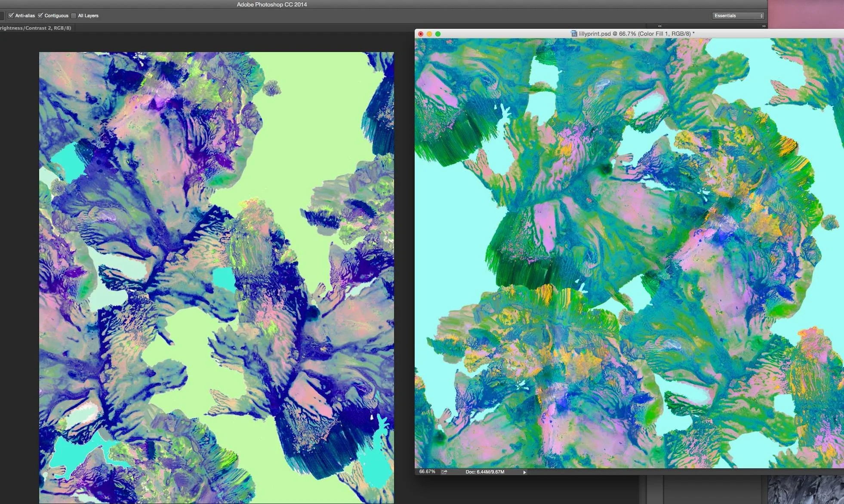This screenshot has height=504, width=844.
Task: Click the pink desktop area behind Photoshop
Action: pos(804,14)
